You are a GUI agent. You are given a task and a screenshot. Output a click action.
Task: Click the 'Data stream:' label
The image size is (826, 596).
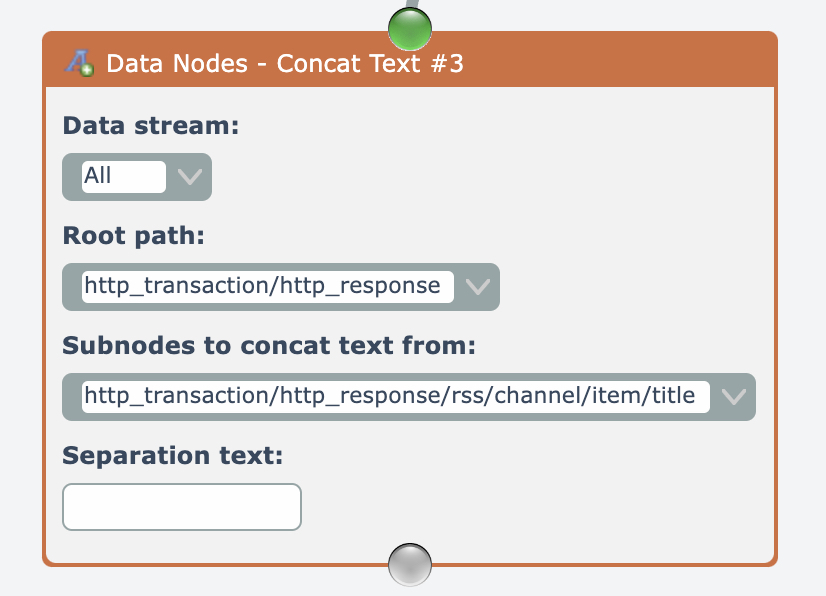tap(151, 126)
